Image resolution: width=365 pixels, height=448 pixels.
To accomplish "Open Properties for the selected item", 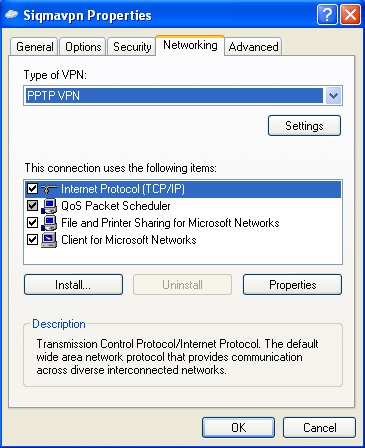I will pos(292,285).
